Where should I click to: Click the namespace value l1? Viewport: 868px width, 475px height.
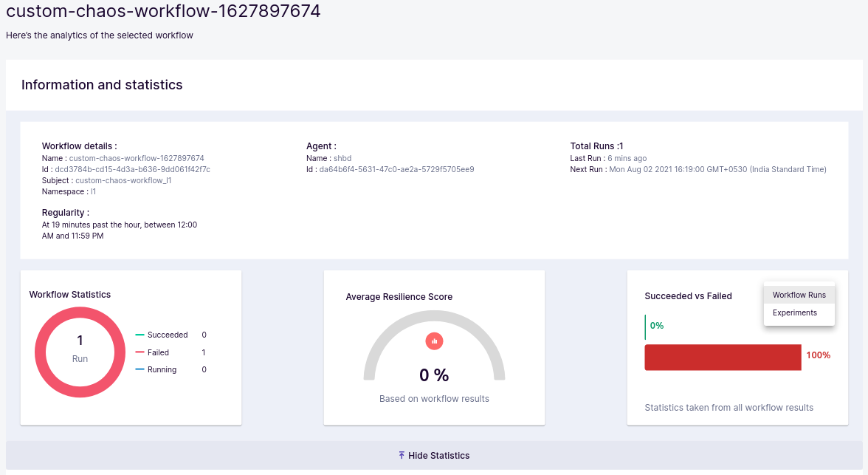click(93, 191)
